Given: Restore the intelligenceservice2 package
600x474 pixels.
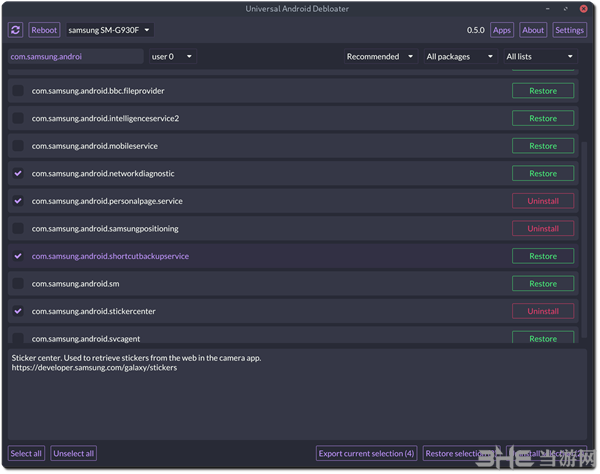Looking at the screenshot, I should (x=543, y=118).
